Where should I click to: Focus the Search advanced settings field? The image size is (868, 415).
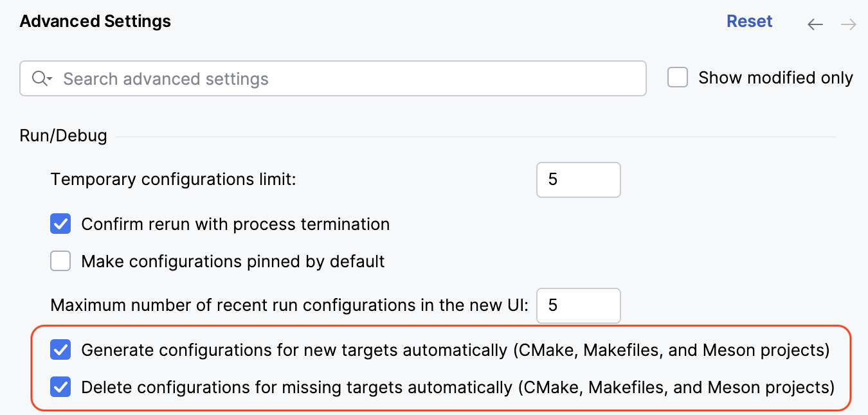[257, 78]
